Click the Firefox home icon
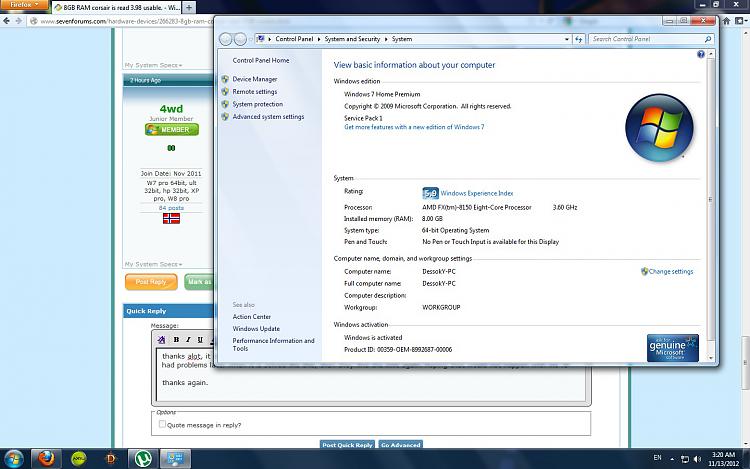 point(726,21)
